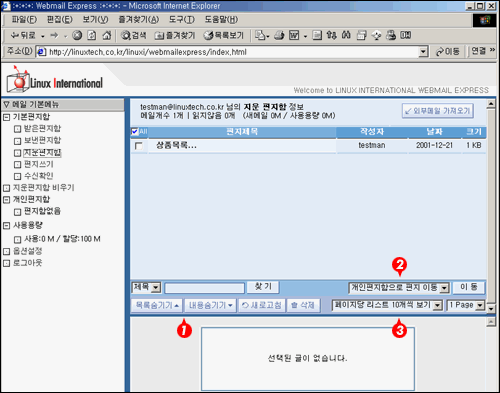Click the 새로고침 refresh button
This screenshot has height=393, width=500.
[x=262, y=305]
